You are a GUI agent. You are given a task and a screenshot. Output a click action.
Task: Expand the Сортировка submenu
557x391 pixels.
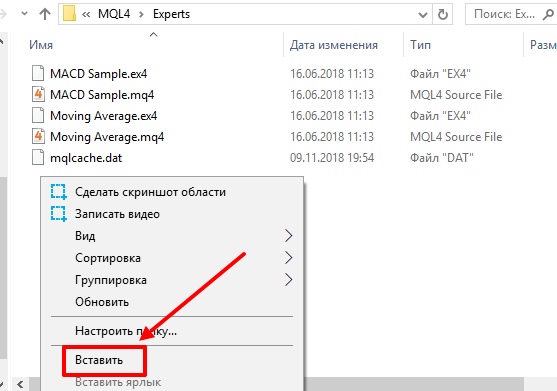pyautogui.click(x=172, y=258)
